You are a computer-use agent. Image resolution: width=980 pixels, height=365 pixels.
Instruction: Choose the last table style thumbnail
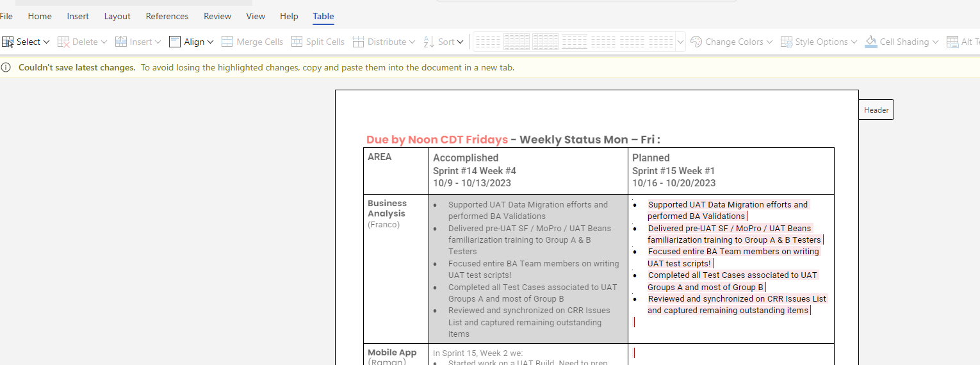661,42
